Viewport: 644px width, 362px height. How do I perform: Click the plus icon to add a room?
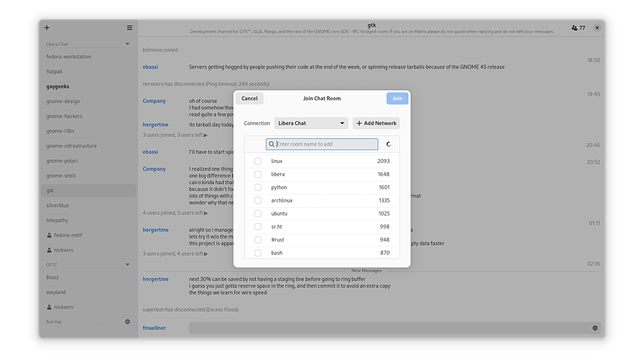pyautogui.click(x=47, y=28)
